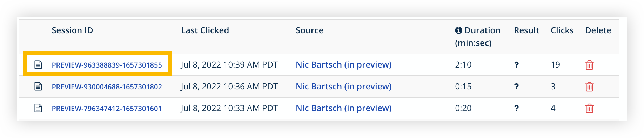Open Nic Bartsch source for 10:33 AM session

click(344, 108)
